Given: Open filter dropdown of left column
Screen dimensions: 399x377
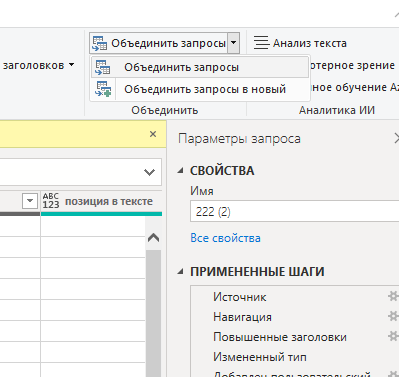Looking at the screenshot, I should [x=30, y=201].
